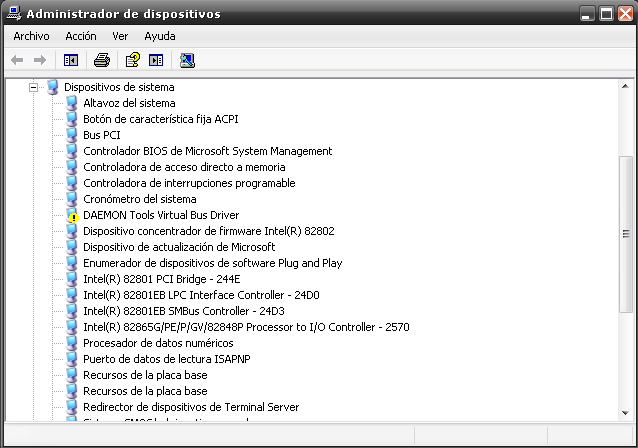Open the Ayuda menu
This screenshot has width=638, height=448.
click(x=159, y=35)
